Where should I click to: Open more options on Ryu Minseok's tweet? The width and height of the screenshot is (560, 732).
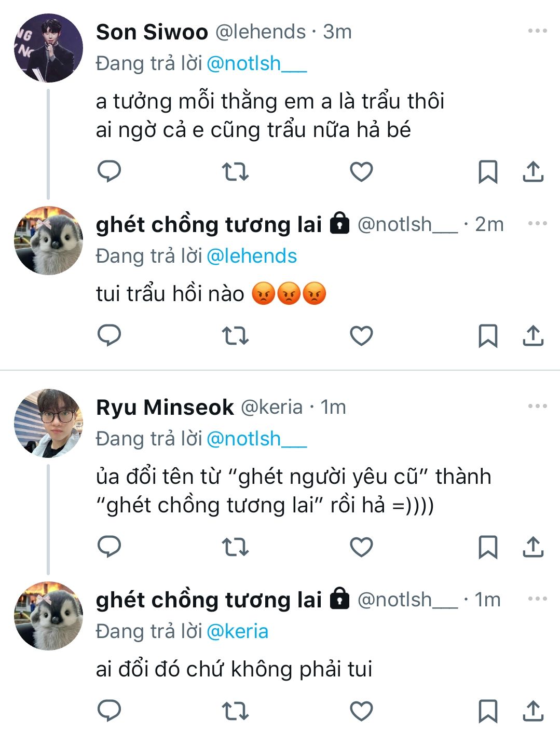(x=537, y=406)
